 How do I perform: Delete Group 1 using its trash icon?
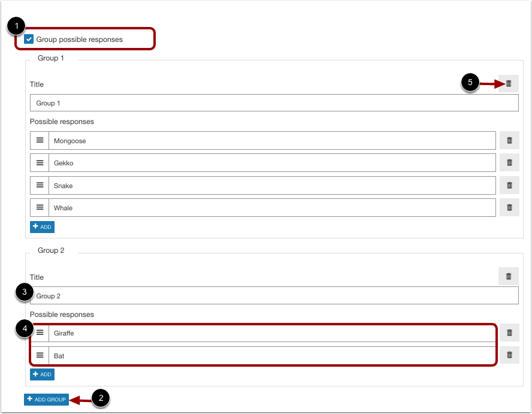(508, 83)
